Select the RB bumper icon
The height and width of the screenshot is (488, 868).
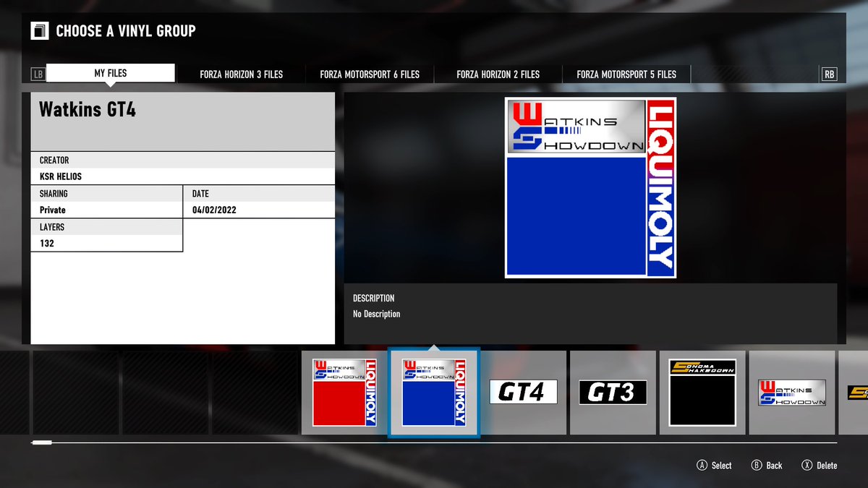[829, 74]
